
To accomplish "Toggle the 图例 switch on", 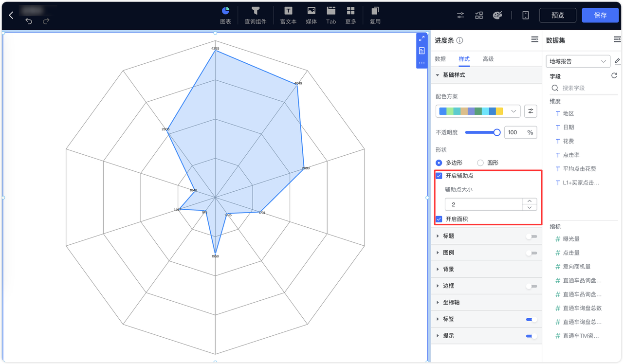I will [x=531, y=253].
